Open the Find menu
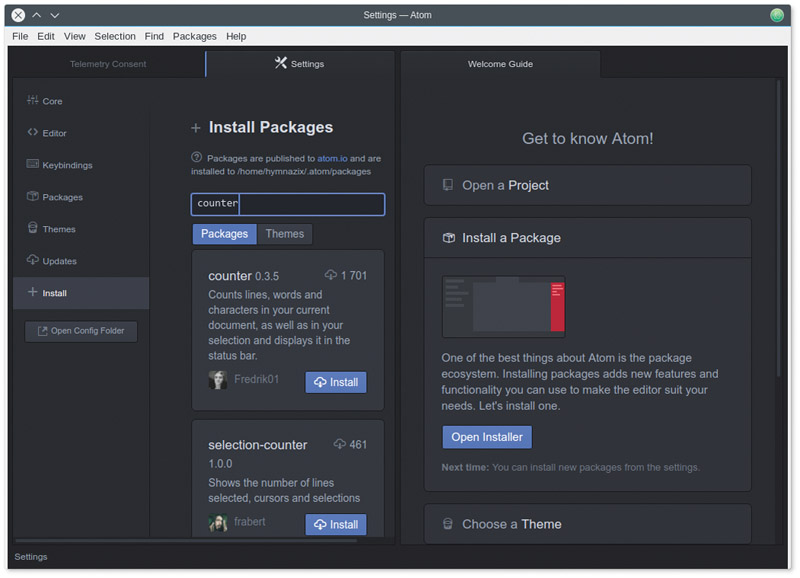The width and height of the screenshot is (800, 578). click(x=154, y=36)
